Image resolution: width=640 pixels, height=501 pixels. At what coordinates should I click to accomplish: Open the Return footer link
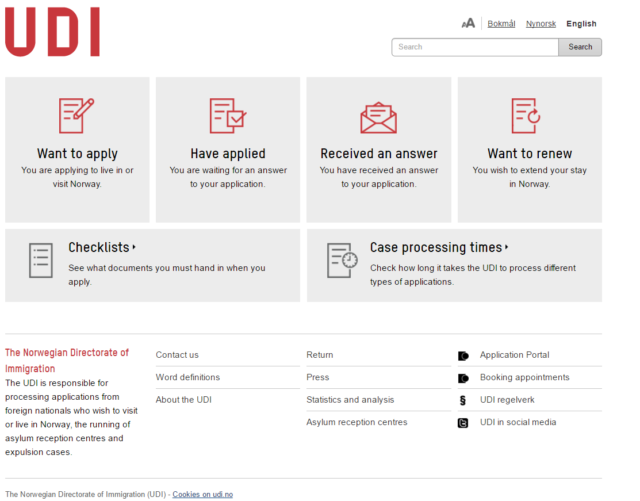320,355
